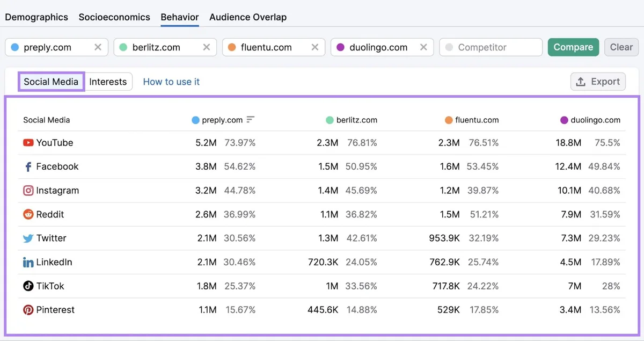Click blue dot in preply.com chip
This screenshot has width=644, height=341.
[15, 47]
